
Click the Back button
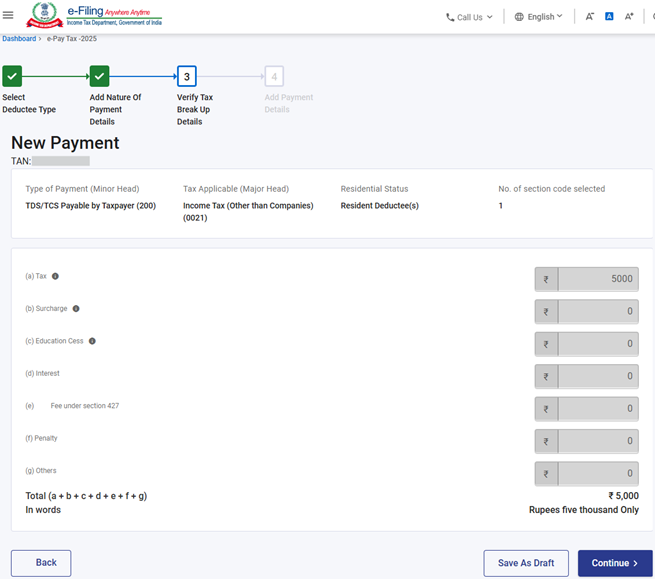tap(41, 563)
